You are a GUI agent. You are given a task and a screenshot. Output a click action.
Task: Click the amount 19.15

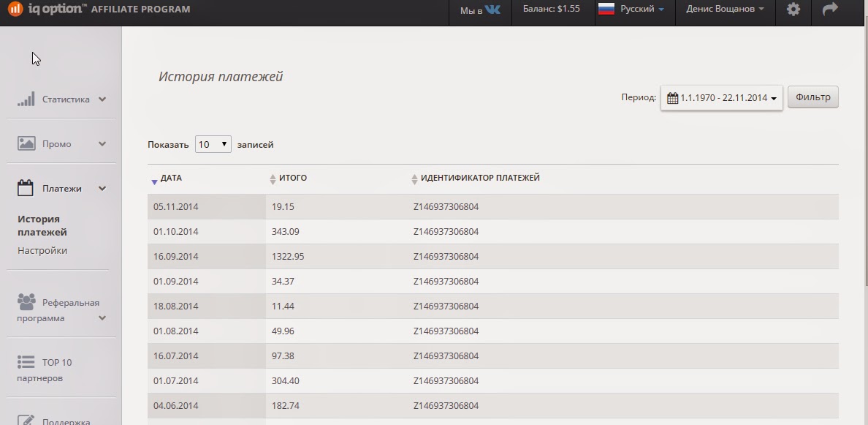pyautogui.click(x=283, y=207)
